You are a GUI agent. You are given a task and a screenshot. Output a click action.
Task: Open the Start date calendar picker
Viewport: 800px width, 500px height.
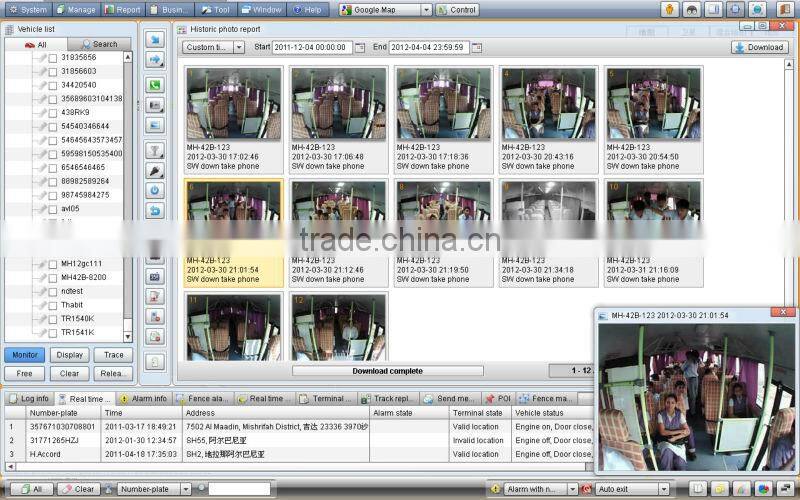[360, 47]
